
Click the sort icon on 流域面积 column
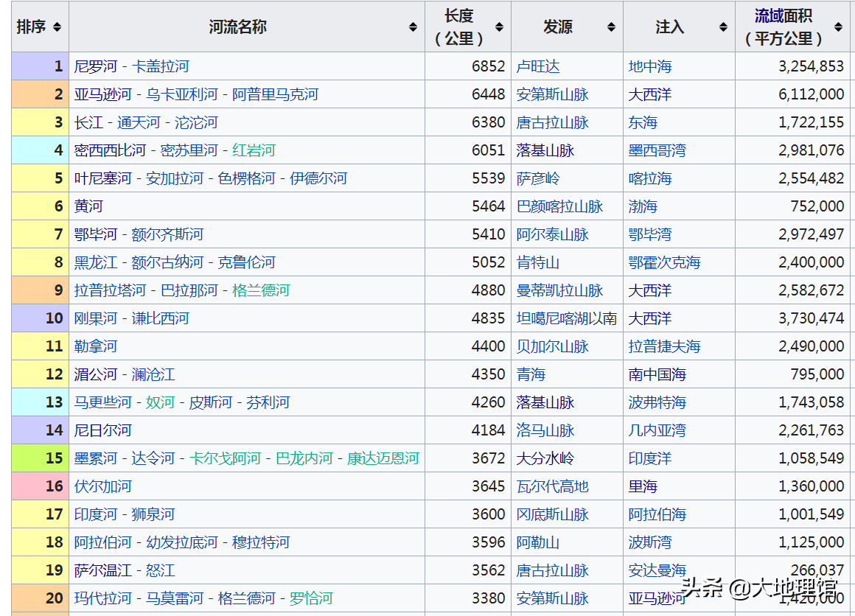pyautogui.click(x=837, y=26)
